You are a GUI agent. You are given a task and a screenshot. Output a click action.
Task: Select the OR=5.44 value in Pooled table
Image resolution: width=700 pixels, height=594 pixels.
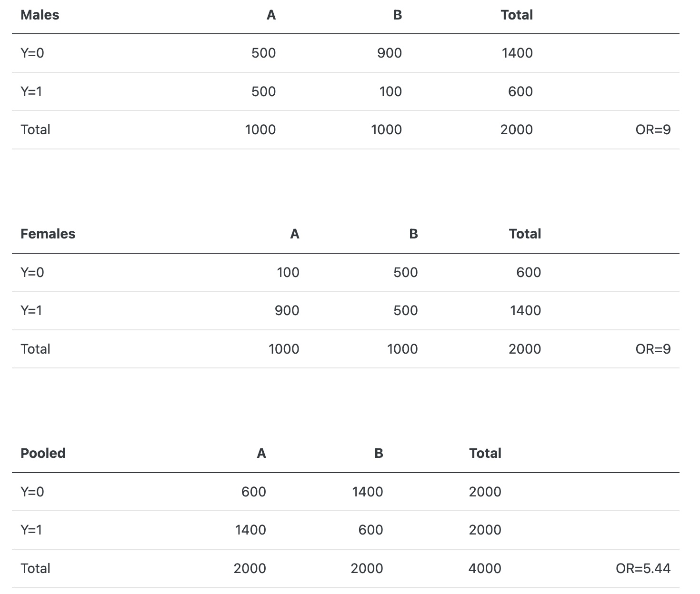coord(643,568)
